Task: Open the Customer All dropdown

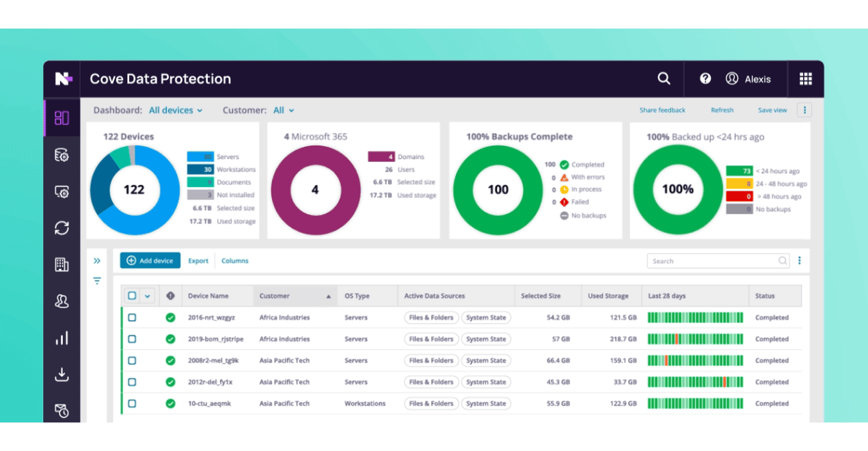Action: coord(284,110)
